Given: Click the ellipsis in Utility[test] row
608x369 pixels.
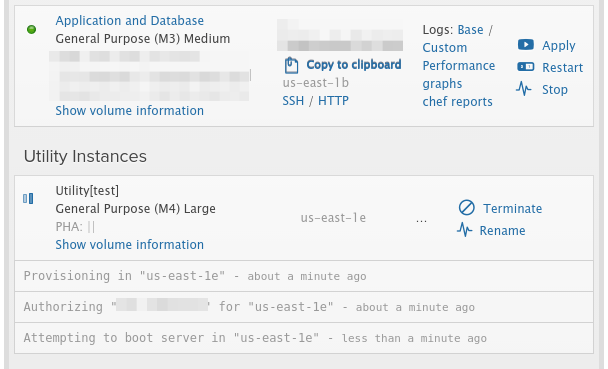Looking at the screenshot, I should [x=421, y=221].
